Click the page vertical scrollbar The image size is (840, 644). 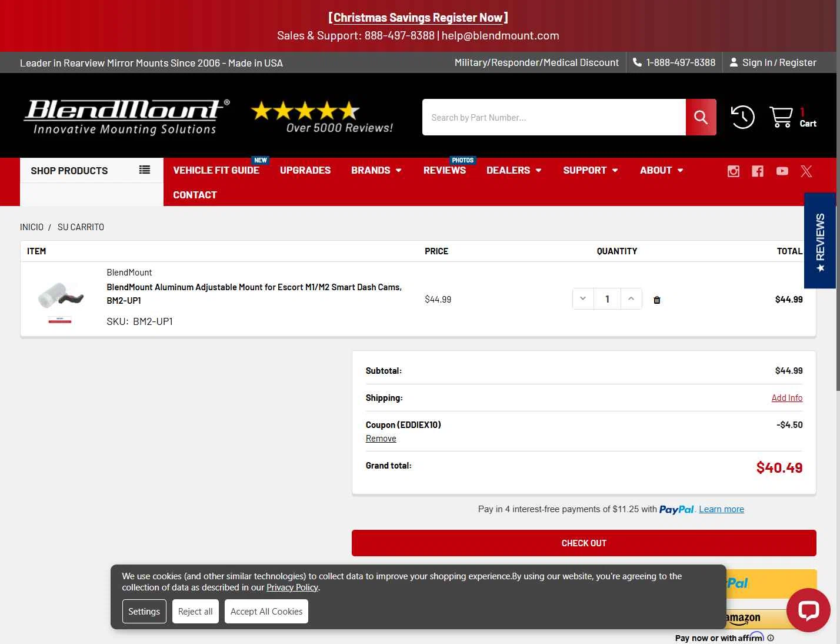click(x=838, y=195)
